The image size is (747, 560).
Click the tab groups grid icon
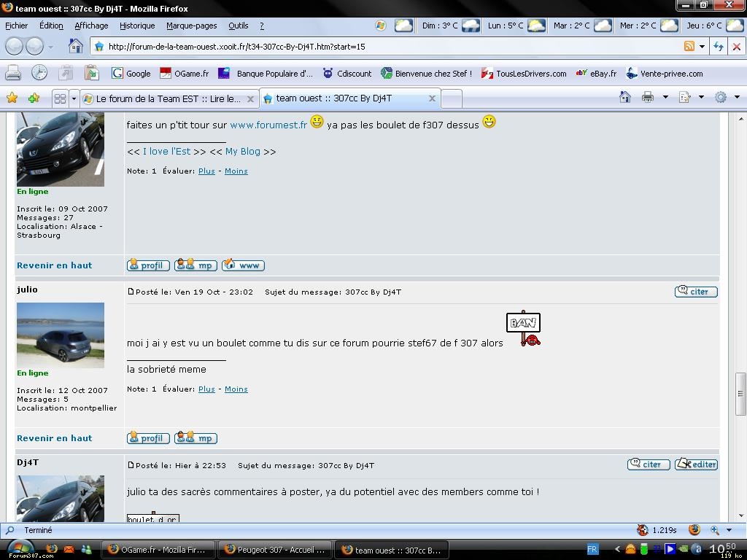[x=60, y=98]
